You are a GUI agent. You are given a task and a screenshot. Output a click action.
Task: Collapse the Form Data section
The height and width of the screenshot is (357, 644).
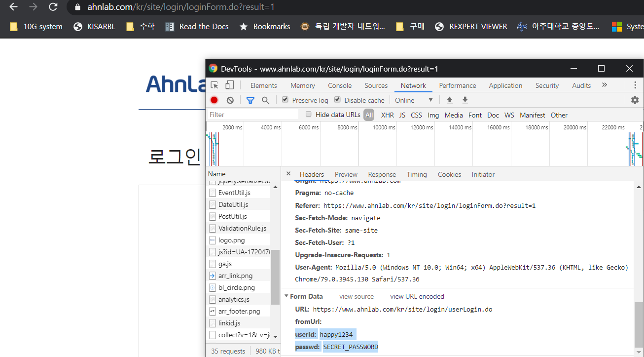point(286,296)
